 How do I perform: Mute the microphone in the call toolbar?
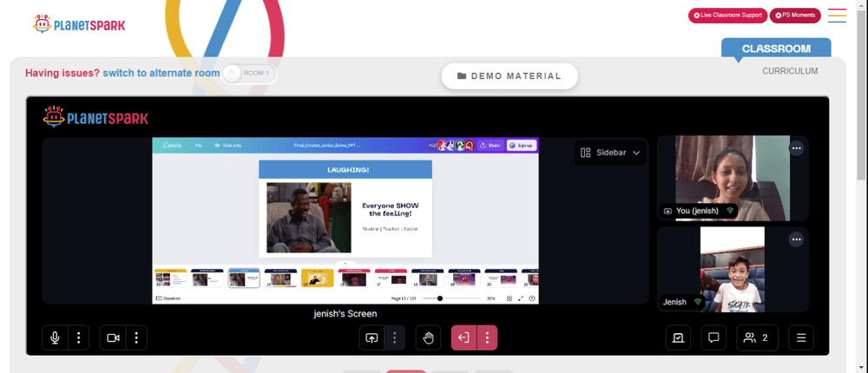click(55, 337)
